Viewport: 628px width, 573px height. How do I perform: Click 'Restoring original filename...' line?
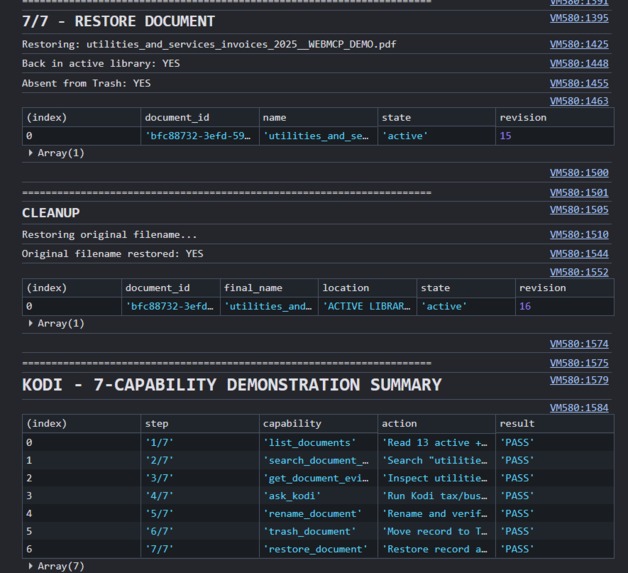(x=109, y=235)
